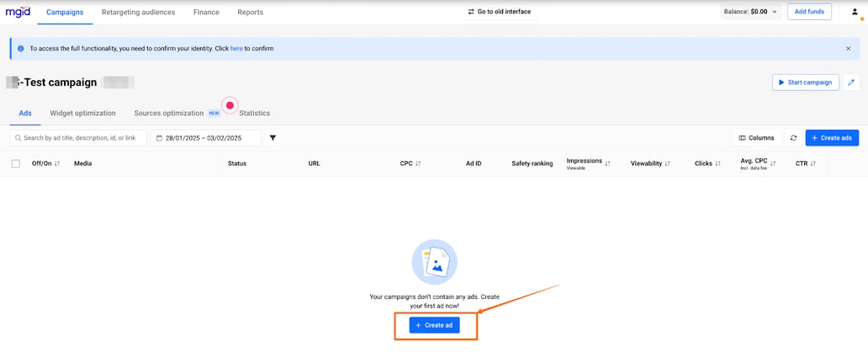Open the filter funnel icon
The height and width of the screenshot is (352, 868).
tap(273, 138)
